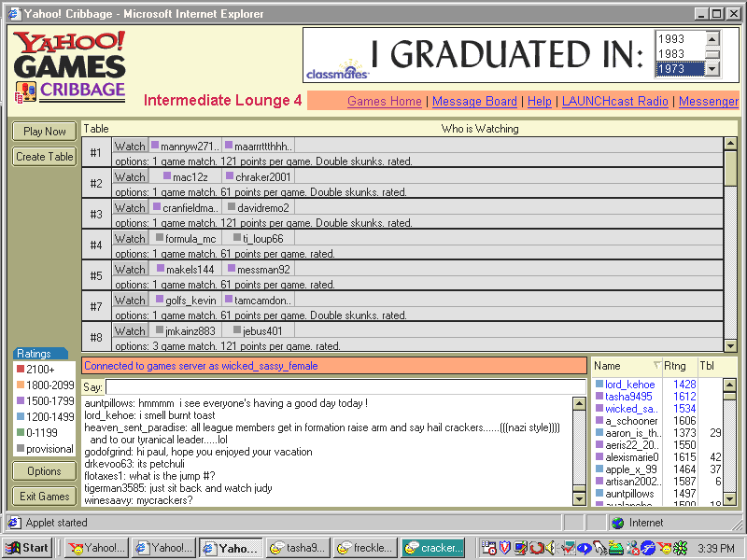Select player alexismarie0 in the name list
The image size is (747, 560).
click(x=632, y=457)
